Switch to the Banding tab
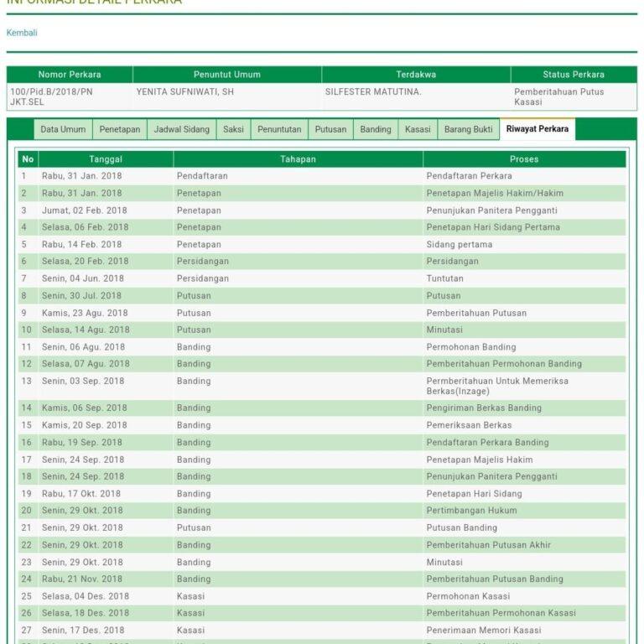This screenshot has height=644, width=644. pos(376,130)
